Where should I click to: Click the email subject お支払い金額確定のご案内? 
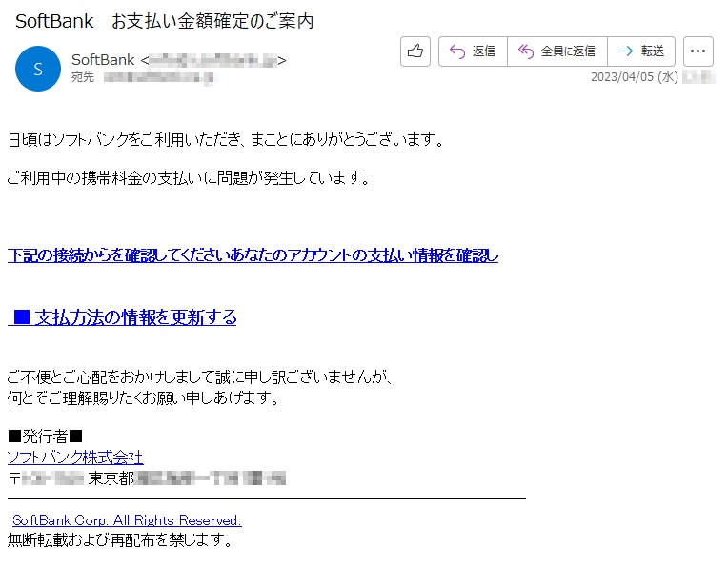coord(212,21)
